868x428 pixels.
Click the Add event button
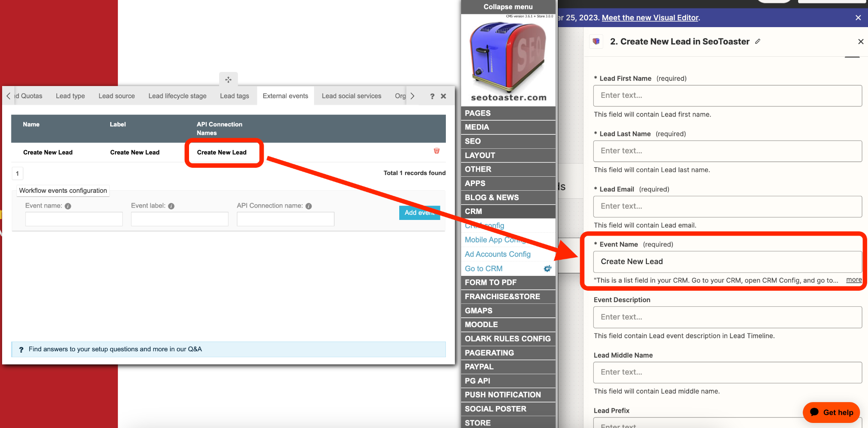(420, 213)
